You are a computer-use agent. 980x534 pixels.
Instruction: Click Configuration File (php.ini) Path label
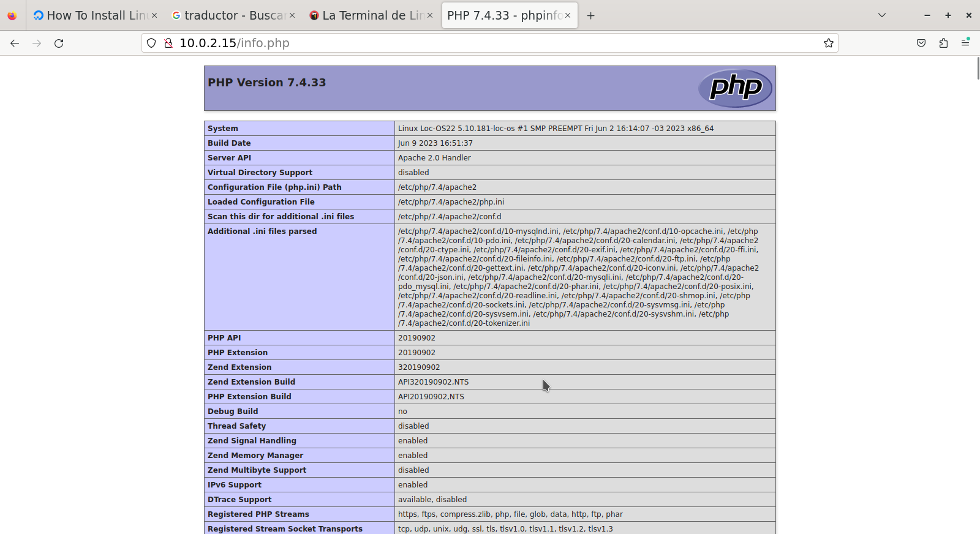[274, 187]
